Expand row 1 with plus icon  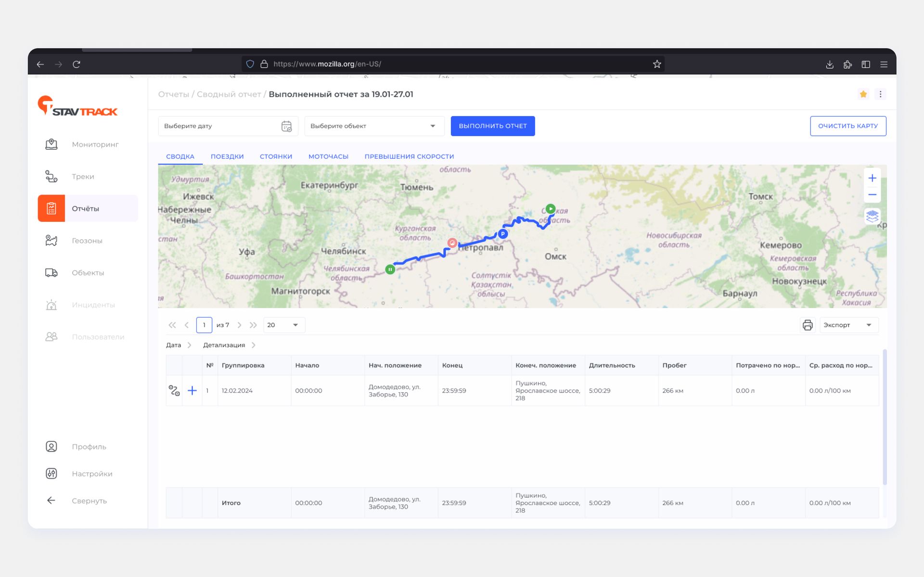tap(192, 390)
